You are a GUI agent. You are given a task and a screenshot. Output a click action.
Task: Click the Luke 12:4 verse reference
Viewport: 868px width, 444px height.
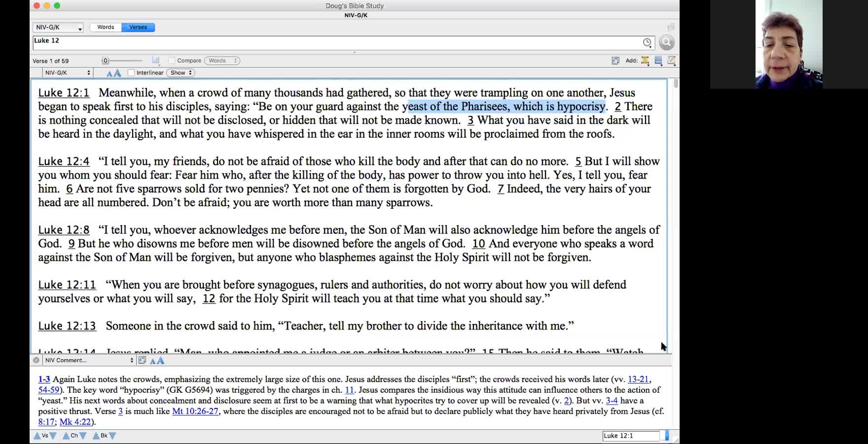[x=64, y=161]
